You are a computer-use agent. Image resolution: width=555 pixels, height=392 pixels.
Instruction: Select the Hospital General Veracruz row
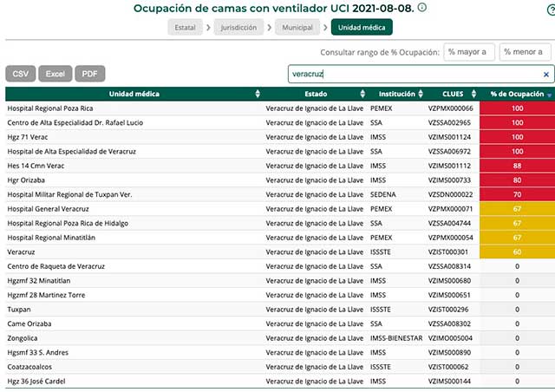(280, 209)
